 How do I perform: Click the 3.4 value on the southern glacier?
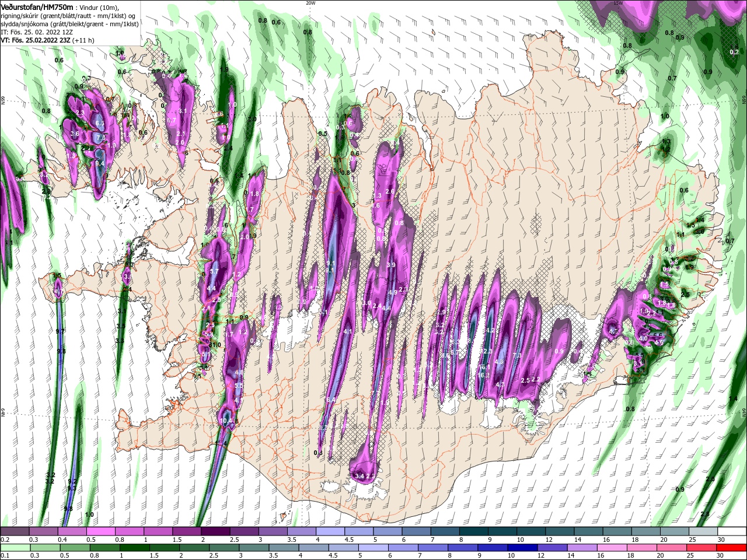click(x=359, y=477)
